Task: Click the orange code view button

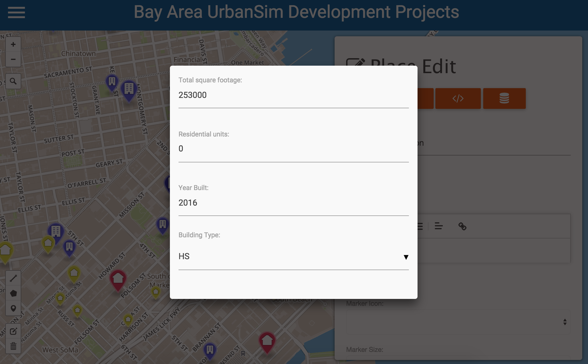Action: click(458, 98)
